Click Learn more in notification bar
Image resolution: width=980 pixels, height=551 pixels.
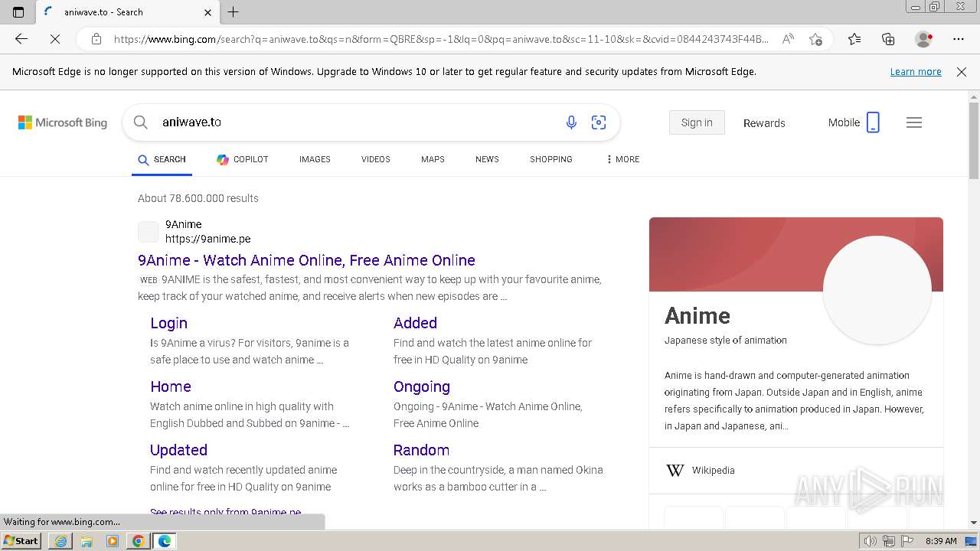[916, 72]
